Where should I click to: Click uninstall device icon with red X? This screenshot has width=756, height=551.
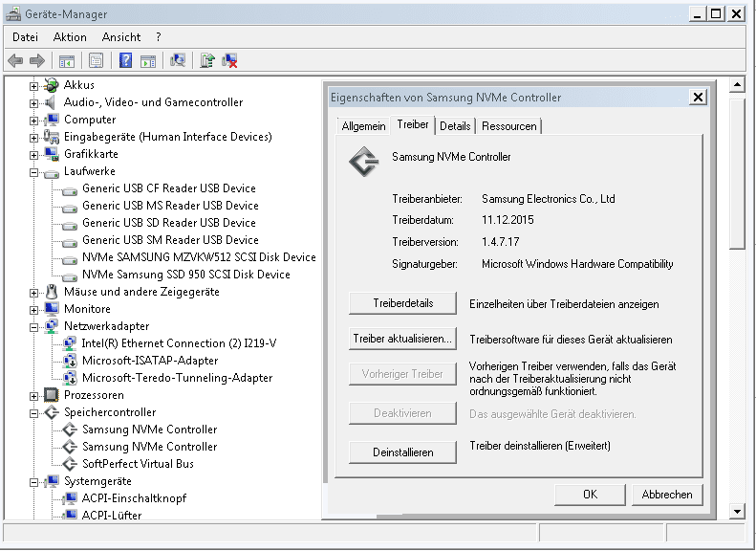pyautogui.click(x=229, y=61)
